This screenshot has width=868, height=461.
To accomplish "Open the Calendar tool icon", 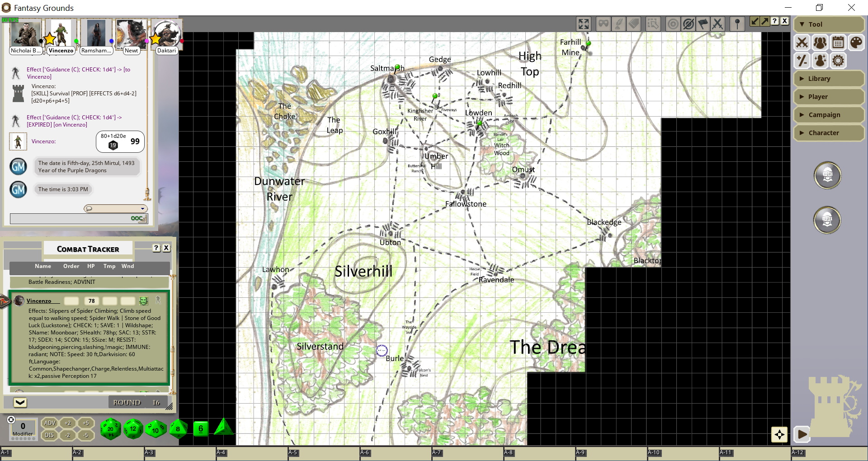I will [838, 43].
